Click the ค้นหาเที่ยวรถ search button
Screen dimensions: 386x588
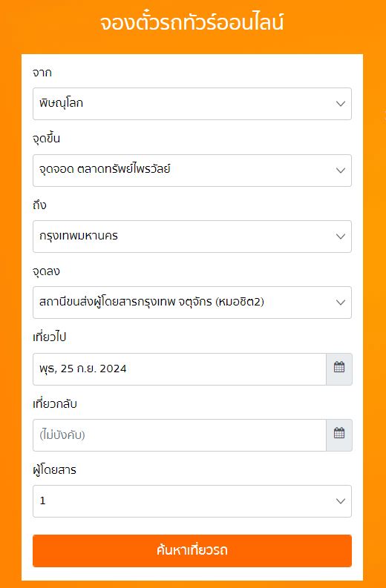pyautogui.click(x=192, y=550)
